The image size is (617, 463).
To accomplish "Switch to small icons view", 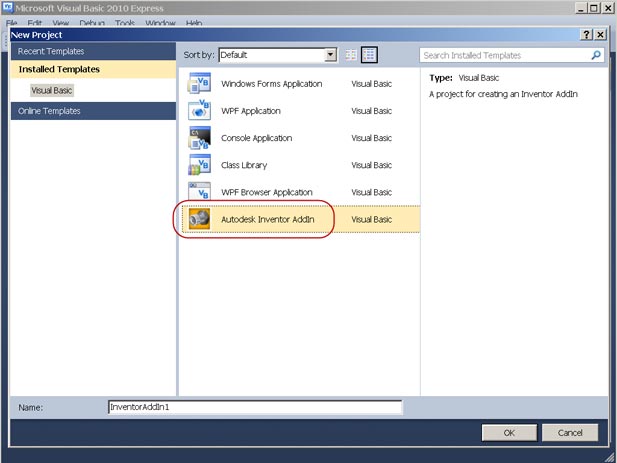I will tap(351, 55).
